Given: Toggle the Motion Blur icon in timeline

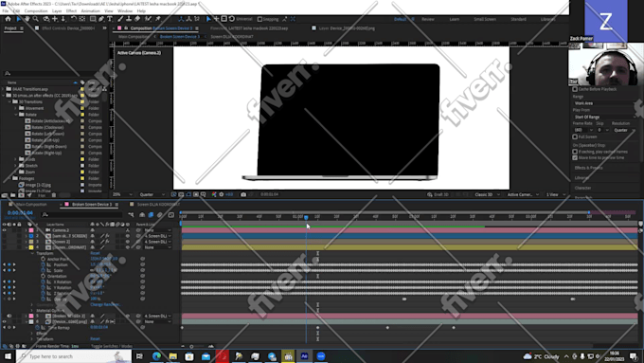Looking at the screenshot, I should [160, 214].
